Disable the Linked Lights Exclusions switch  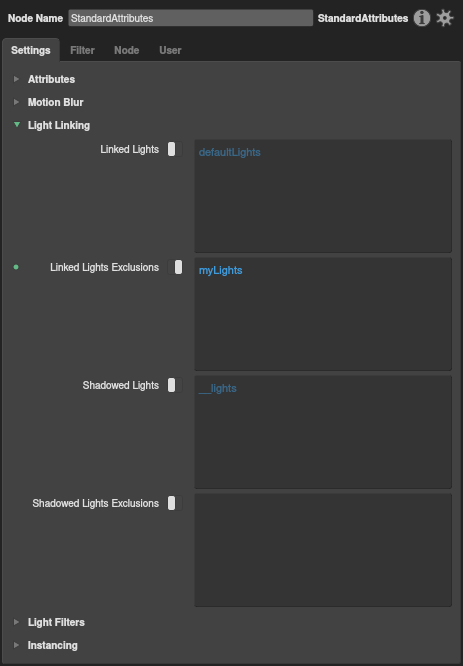175,267
